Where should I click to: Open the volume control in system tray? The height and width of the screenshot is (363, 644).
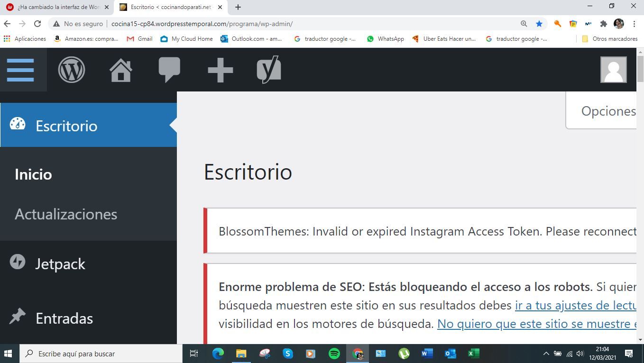[x=580, y=354]
